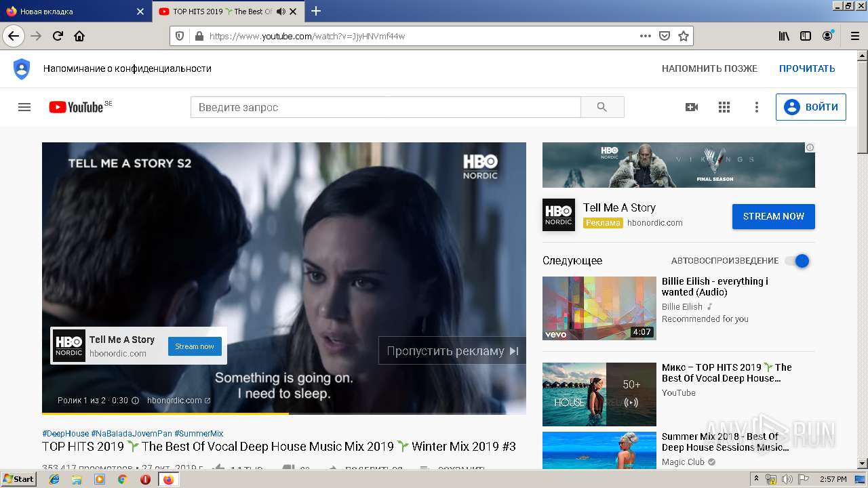This screenshot has width=868, height=488.
Task: Launch Chrome from the taskbar
Action: 122,479
